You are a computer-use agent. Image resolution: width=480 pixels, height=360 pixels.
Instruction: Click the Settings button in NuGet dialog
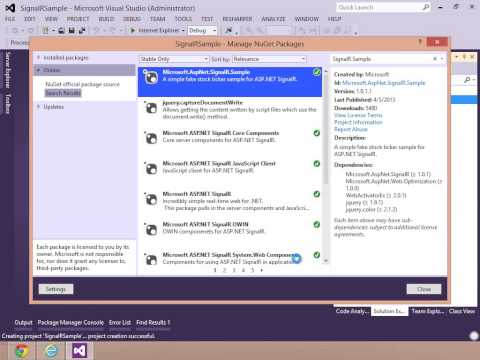coord(56,289)
